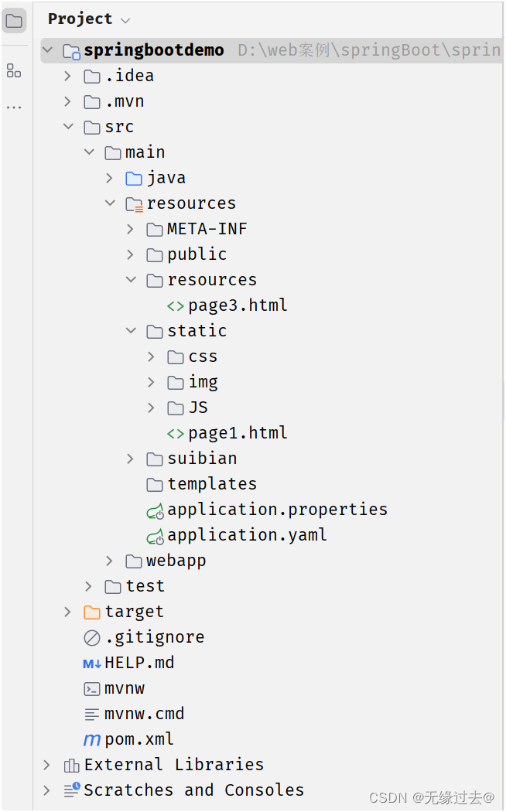Screen dimensions: 506x812
Task: Click the External Libraries icon
Action: click(70, 764)
